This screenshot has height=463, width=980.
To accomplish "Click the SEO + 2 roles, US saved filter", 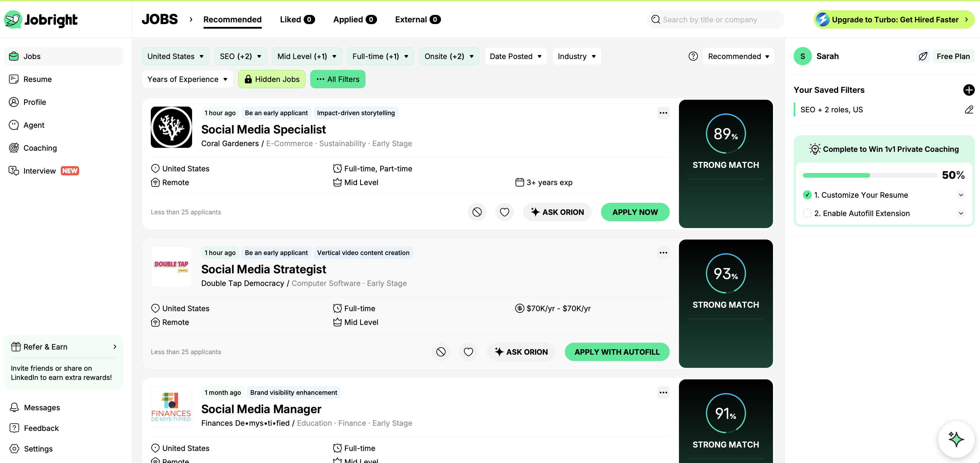I will (x=831, y=109).
